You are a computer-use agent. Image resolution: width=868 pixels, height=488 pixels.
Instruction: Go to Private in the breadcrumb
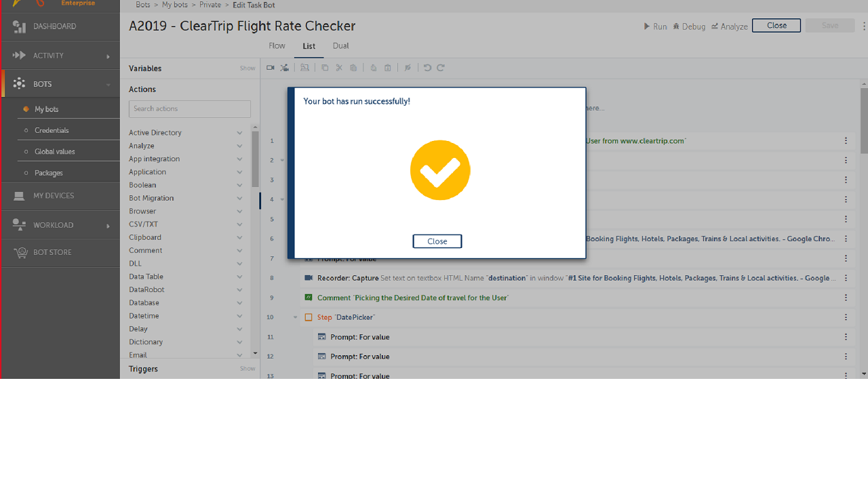[210, 5]
